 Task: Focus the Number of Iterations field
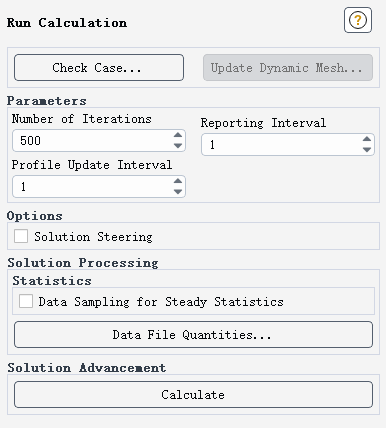(x=92, y=140)
